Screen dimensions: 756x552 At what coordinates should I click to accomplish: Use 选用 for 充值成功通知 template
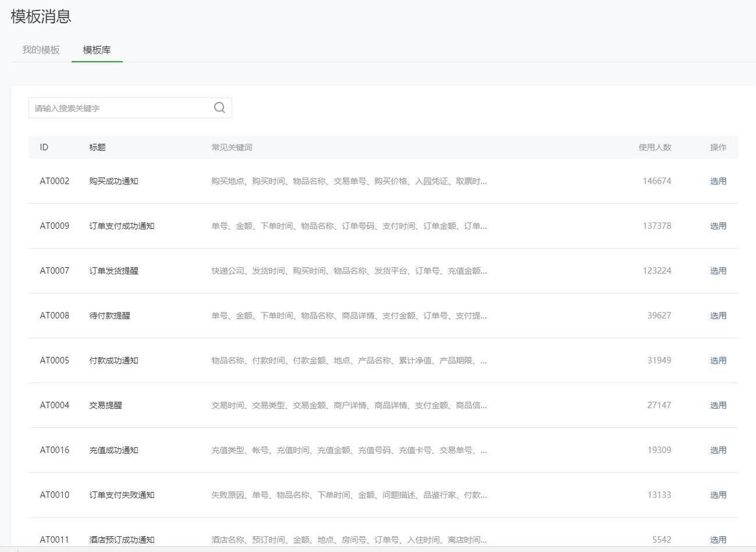pyautogui.click(x=718, y=450)
